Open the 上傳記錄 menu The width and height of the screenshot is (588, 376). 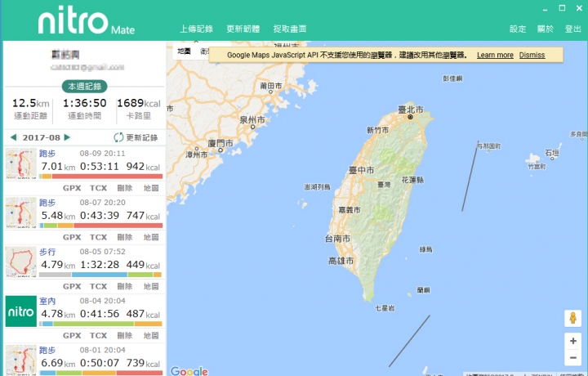[197, 29]
